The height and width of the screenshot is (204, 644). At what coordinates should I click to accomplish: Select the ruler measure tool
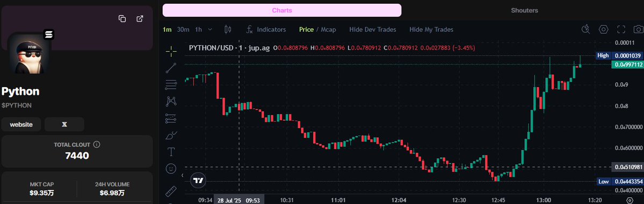171,191
